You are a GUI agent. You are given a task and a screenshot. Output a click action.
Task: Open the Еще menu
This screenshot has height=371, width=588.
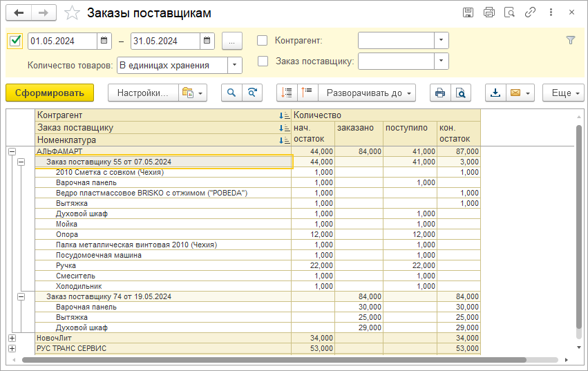[x=563, y=93]
